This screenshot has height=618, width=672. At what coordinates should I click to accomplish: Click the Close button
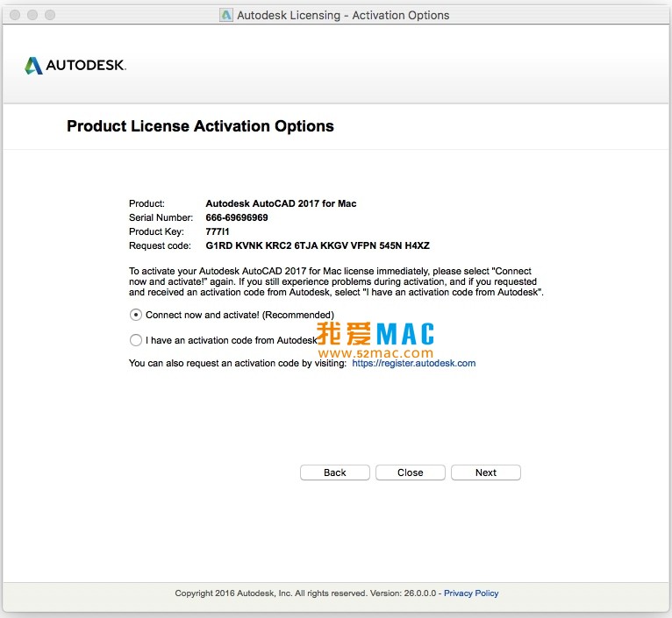pyautogui.click(x=411, y=472)
